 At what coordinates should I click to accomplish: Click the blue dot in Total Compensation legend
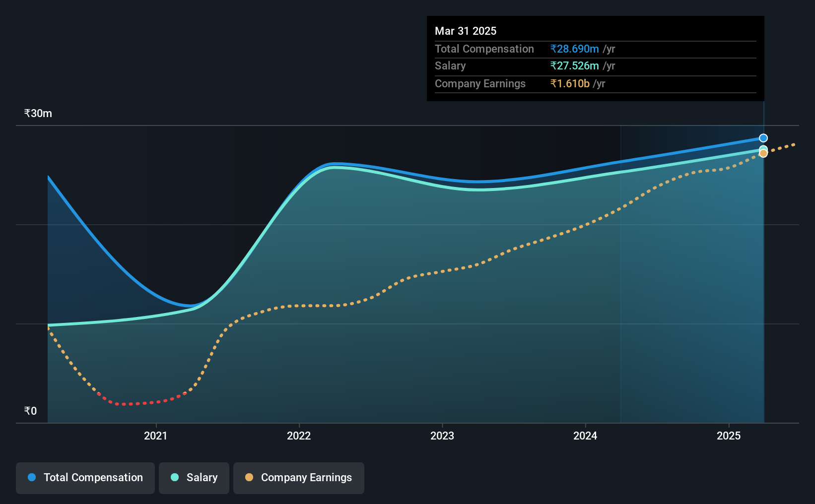(x=32, y=477)
